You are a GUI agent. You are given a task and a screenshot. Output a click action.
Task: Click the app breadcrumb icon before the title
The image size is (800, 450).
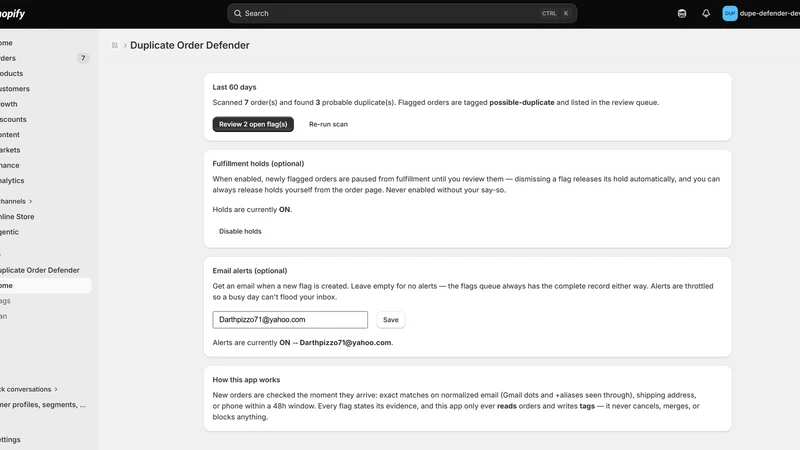click(x=115, y=45)
